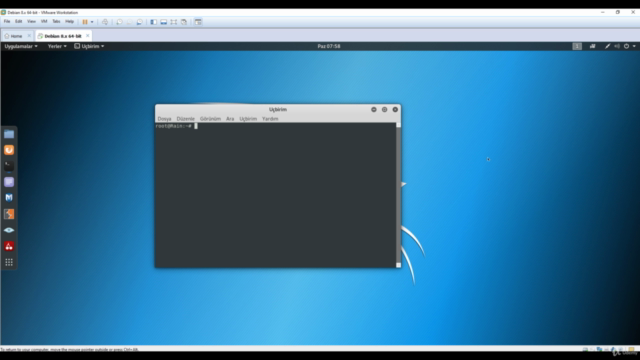
Task: Send Ctrl+Alt+Del to the virtual machine
Action: (x=105, y=22)
